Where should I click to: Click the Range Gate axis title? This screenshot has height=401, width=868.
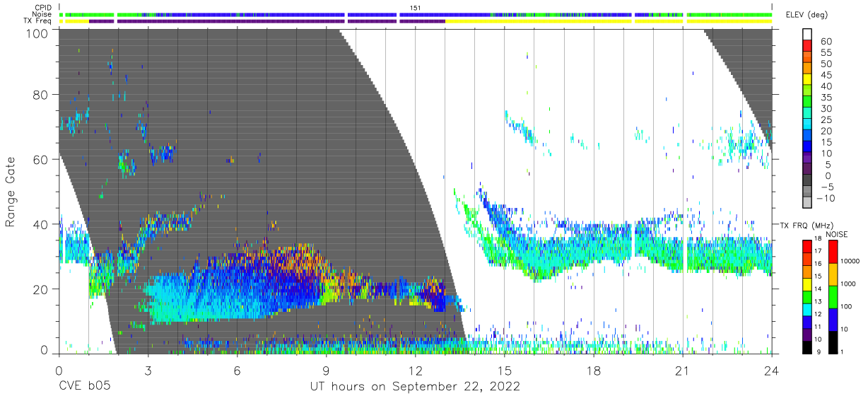tap(11, 193)
